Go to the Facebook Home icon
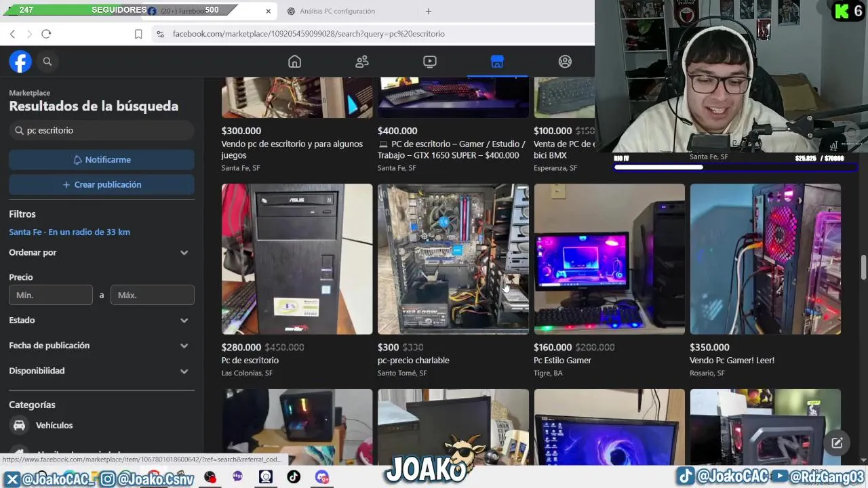This screenshot has height=488, width=868. pos(294,62)
